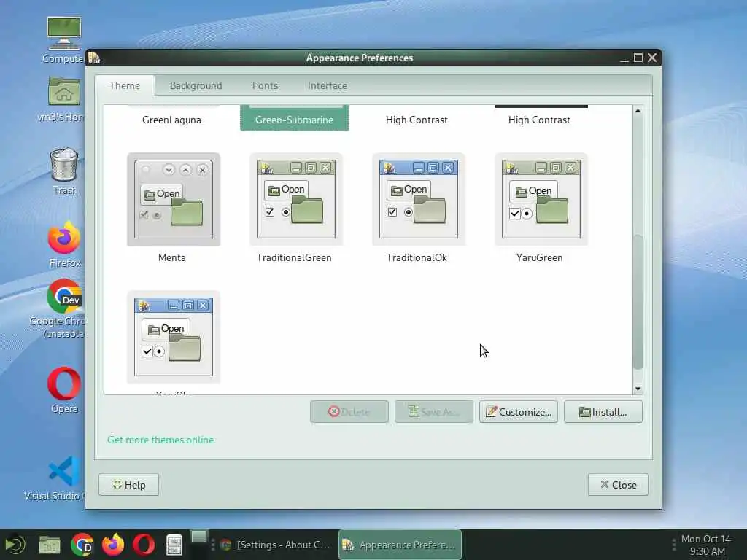Switch to the Fonts tab

coord(265,86)
